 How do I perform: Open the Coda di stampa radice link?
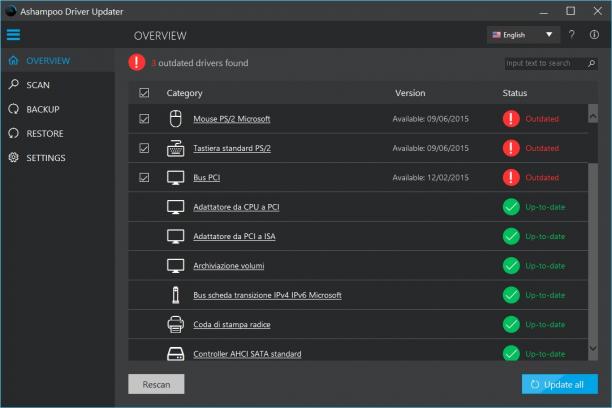tap(232, 324)
